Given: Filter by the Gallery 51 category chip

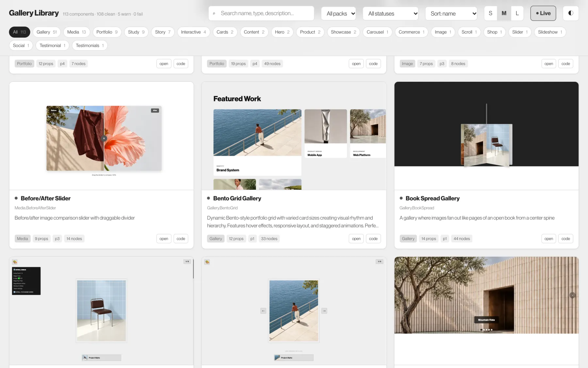Looking at the screenshot, I should [x=47, y=32].
